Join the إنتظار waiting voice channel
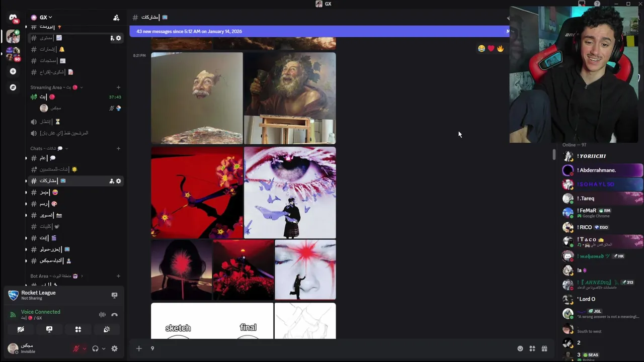The height and width of the screenshot is (362, 644). point(75,122)
